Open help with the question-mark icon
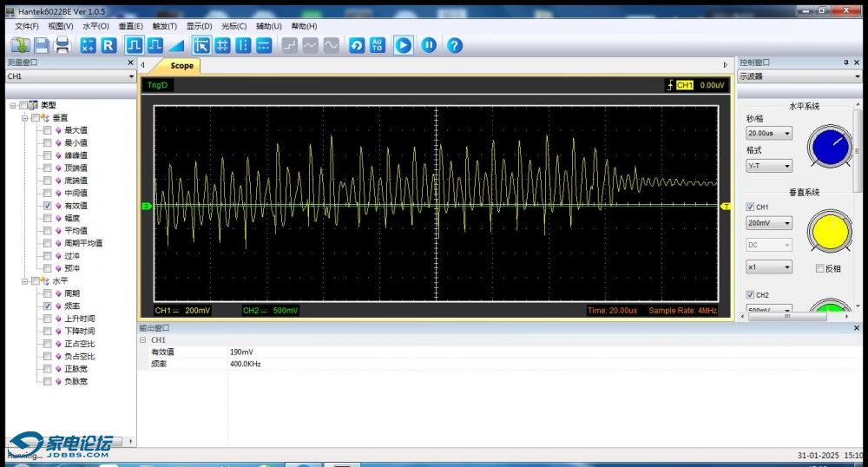 [x=455, y=45]
